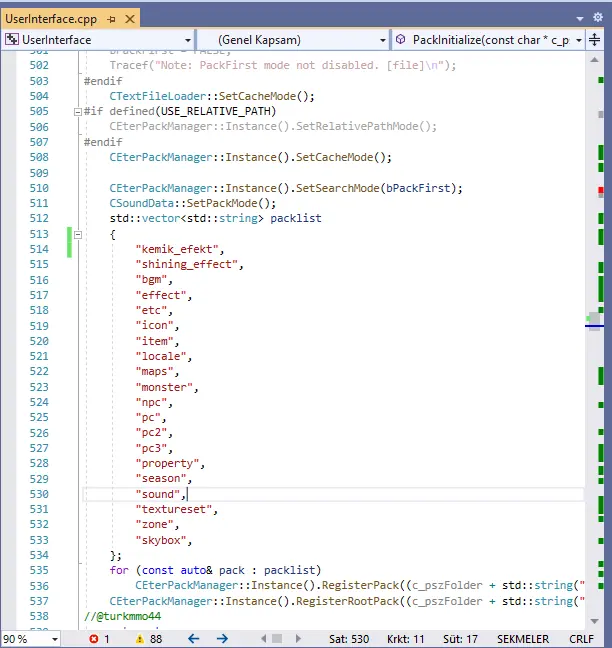Click the "shining_effect" string on line 515
612x648 pixels.
click(186, 264)
